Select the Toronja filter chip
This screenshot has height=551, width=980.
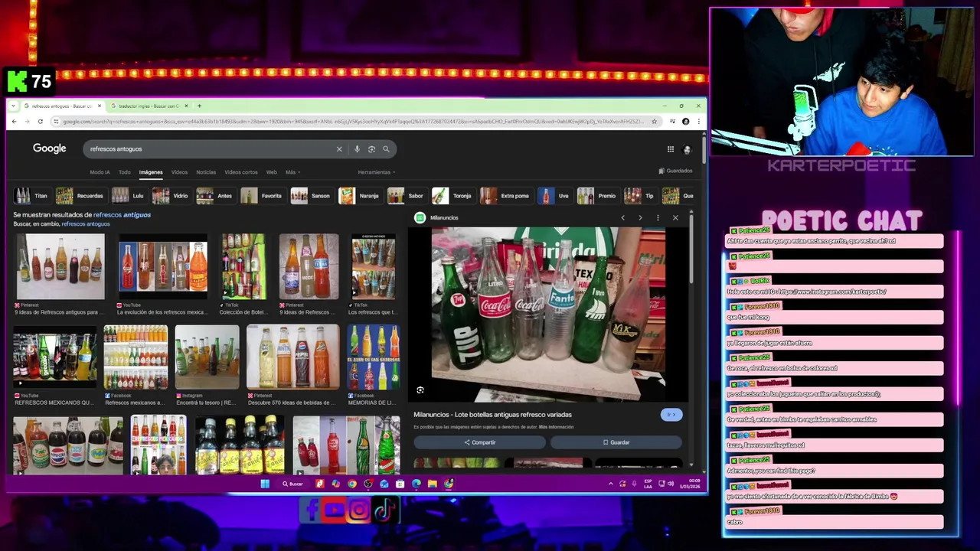(x=452, y=196)
